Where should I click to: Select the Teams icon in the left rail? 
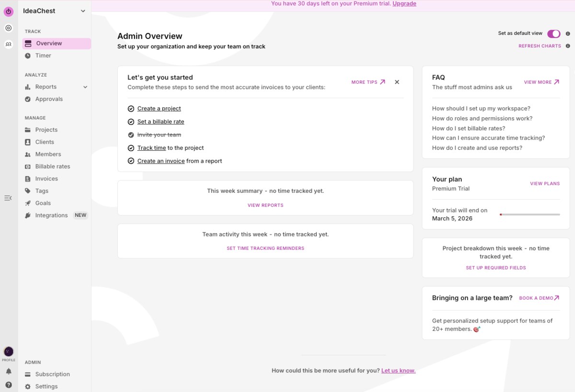8,44
